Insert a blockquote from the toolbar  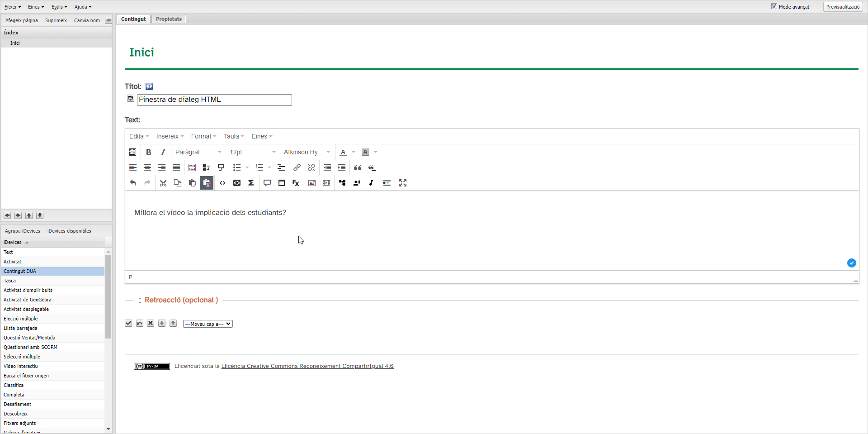click(358, 167)
